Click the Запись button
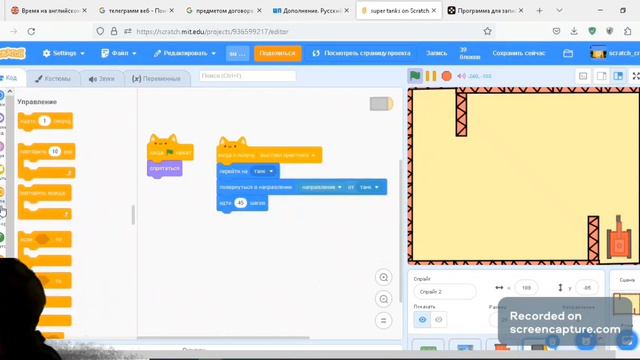Viewport: 640px width, 360px height. coord(436,53)
